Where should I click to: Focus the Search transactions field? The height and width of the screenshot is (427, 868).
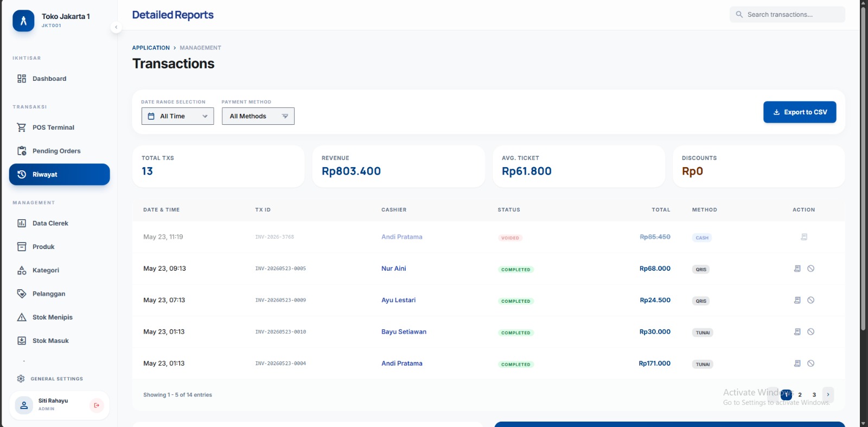click(787, 15)
